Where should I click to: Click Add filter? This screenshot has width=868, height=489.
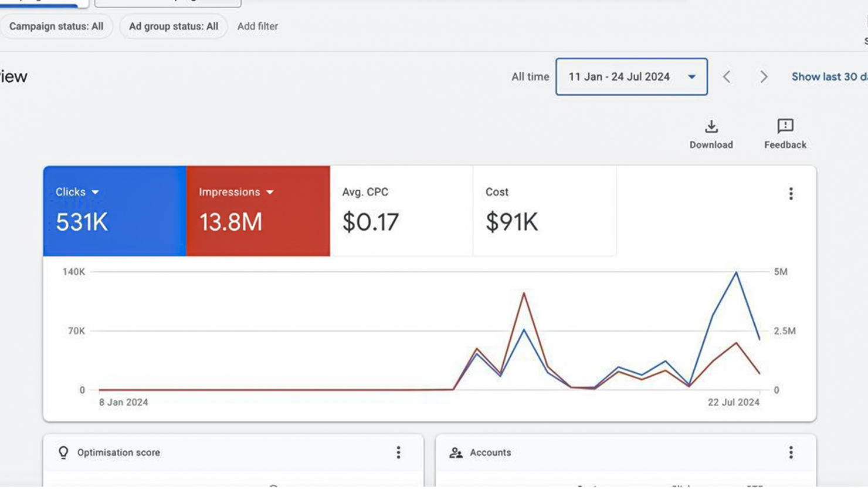pyautogui.click(x=257, y=26)
